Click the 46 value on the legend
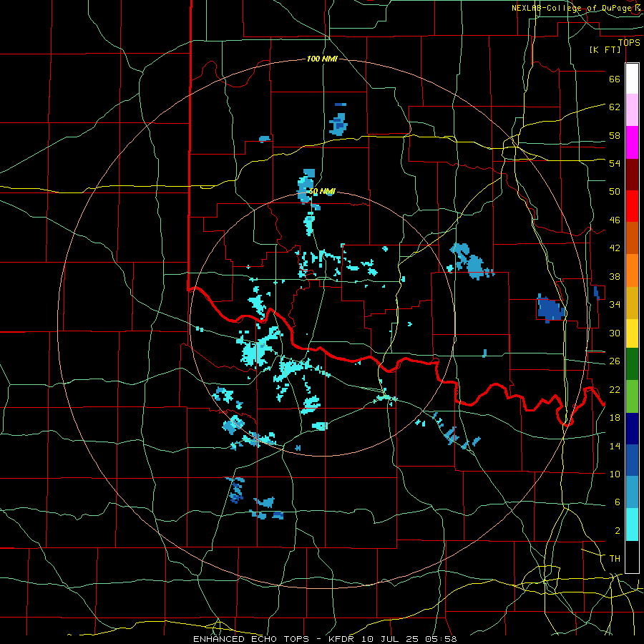The height and width of the screenshot is (644, 644). click(615, 220)
